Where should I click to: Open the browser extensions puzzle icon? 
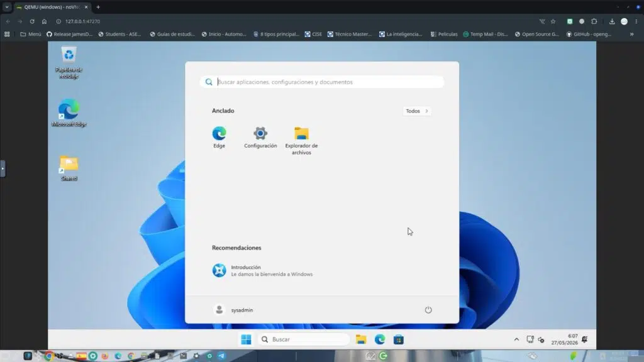pos(594,21)
